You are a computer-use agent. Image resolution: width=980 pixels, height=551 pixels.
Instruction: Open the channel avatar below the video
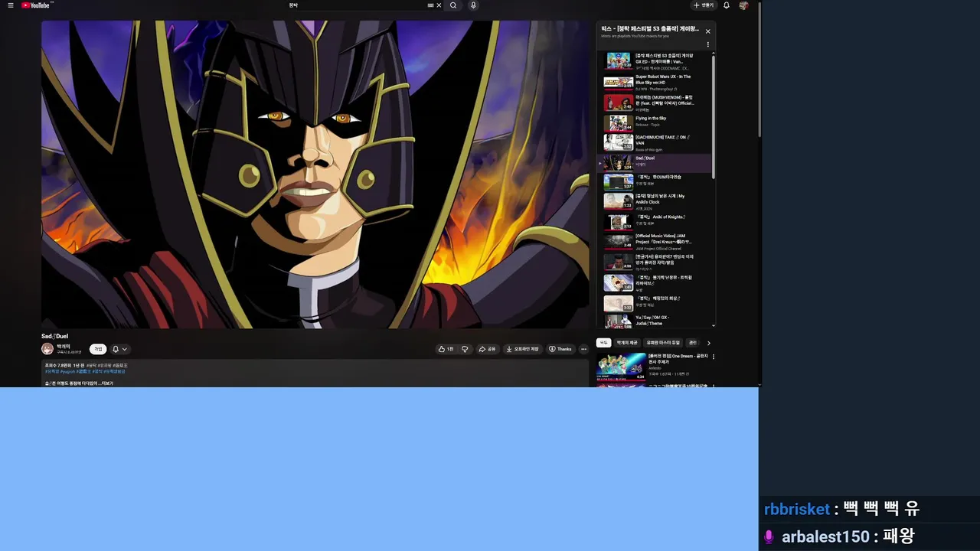pos(47,349)
